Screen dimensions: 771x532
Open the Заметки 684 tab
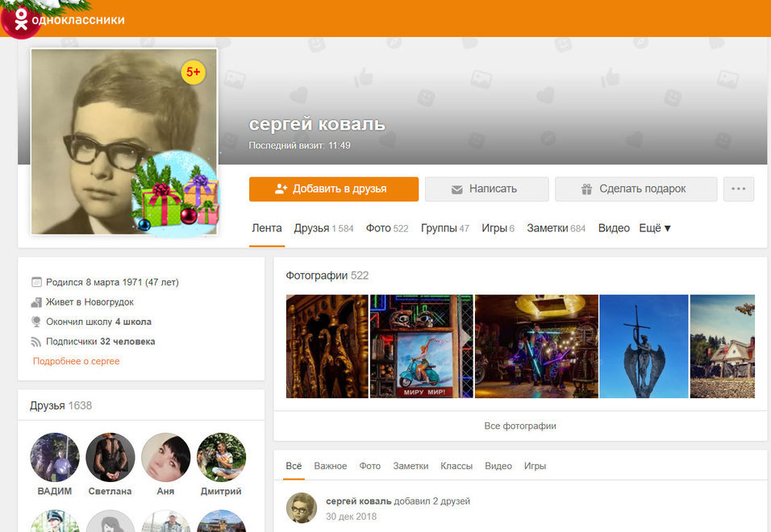tap(556, 228)
